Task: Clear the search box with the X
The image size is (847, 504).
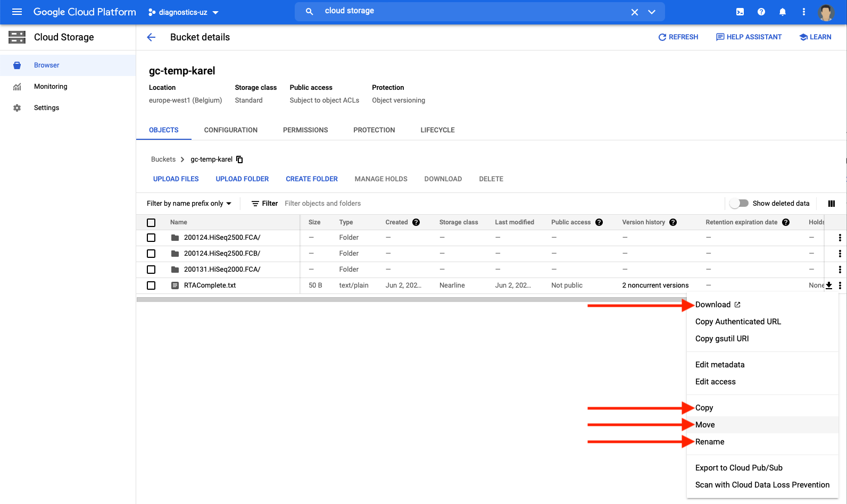Action: 635,12
